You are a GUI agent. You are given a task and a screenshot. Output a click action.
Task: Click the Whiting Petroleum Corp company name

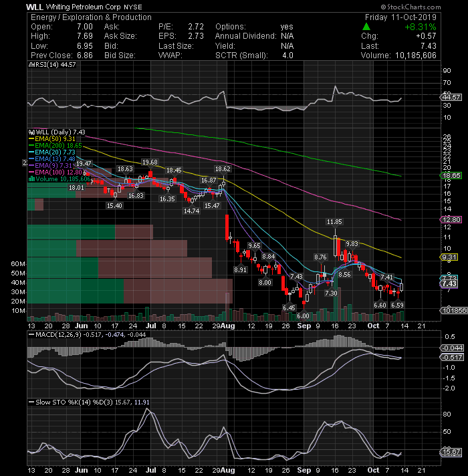coord(84,7)
